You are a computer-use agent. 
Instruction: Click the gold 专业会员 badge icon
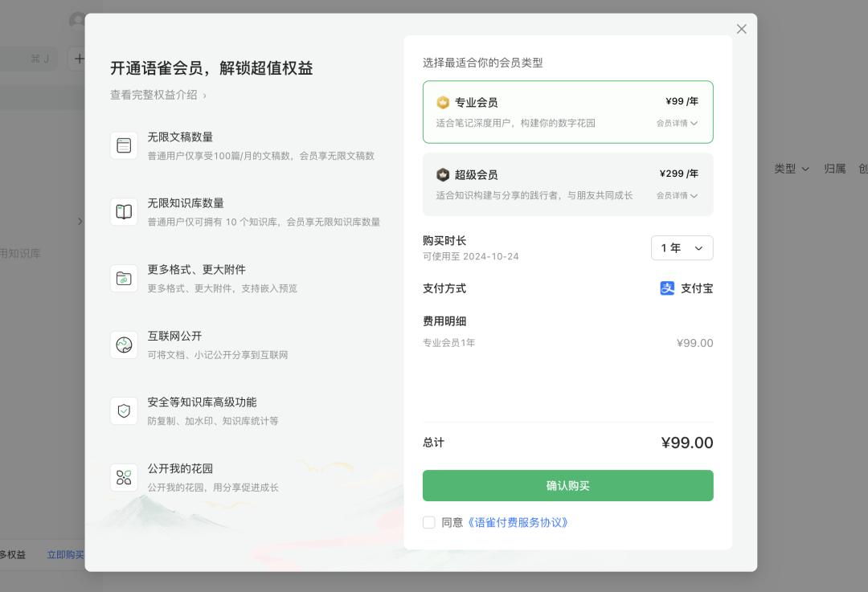[x=443, y=102]
